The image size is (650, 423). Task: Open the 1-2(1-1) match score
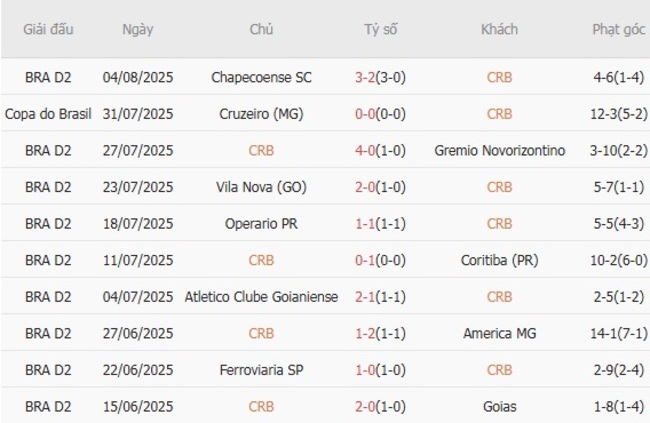pos(381,333)
